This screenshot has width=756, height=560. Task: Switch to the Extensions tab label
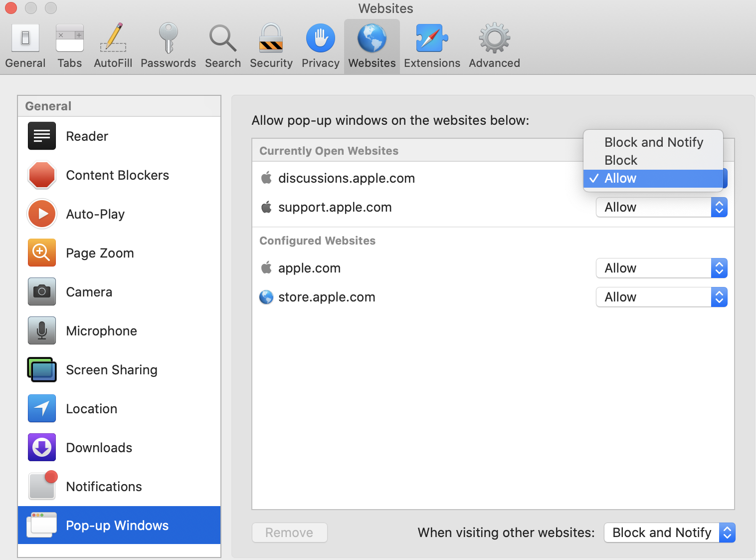tap(432, 63)
